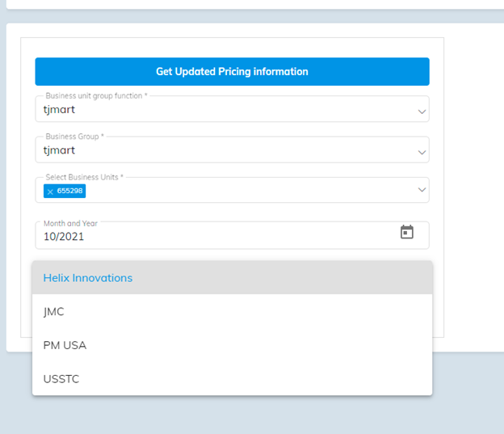Screen dimensions: 504x434
Task: Select USSTC from the dropdown list
Action: click(x=232, y=379)
